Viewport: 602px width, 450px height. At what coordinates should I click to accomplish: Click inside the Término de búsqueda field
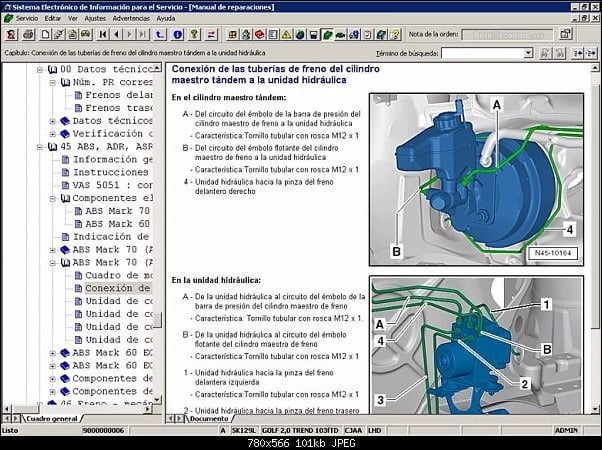(x=482, y=53)
